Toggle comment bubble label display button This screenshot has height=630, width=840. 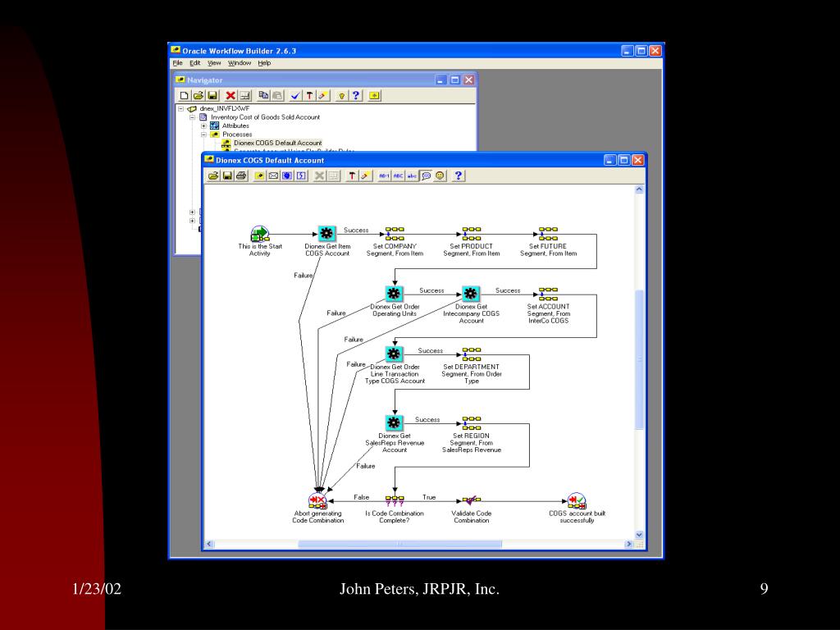(x=426, y=176)
